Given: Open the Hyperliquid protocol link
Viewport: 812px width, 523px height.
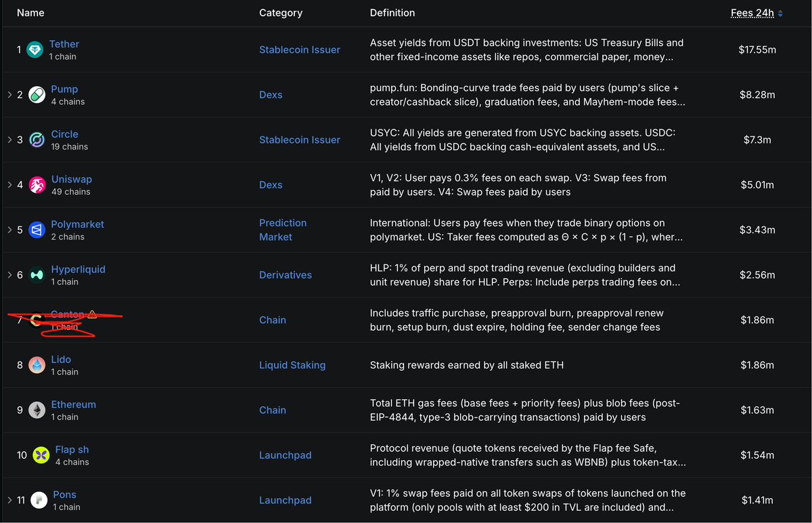Looking at the screenshot, I should (x=78, y=269).
